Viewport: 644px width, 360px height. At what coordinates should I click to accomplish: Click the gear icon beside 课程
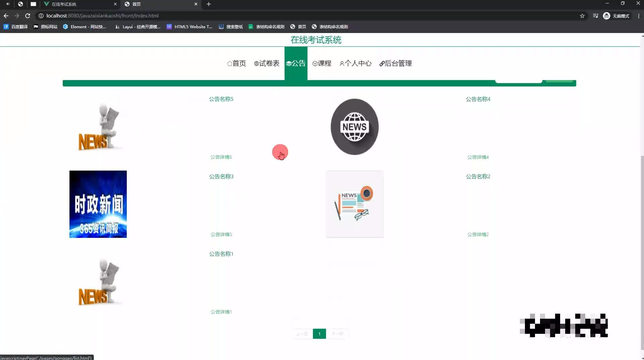(315, 63)
